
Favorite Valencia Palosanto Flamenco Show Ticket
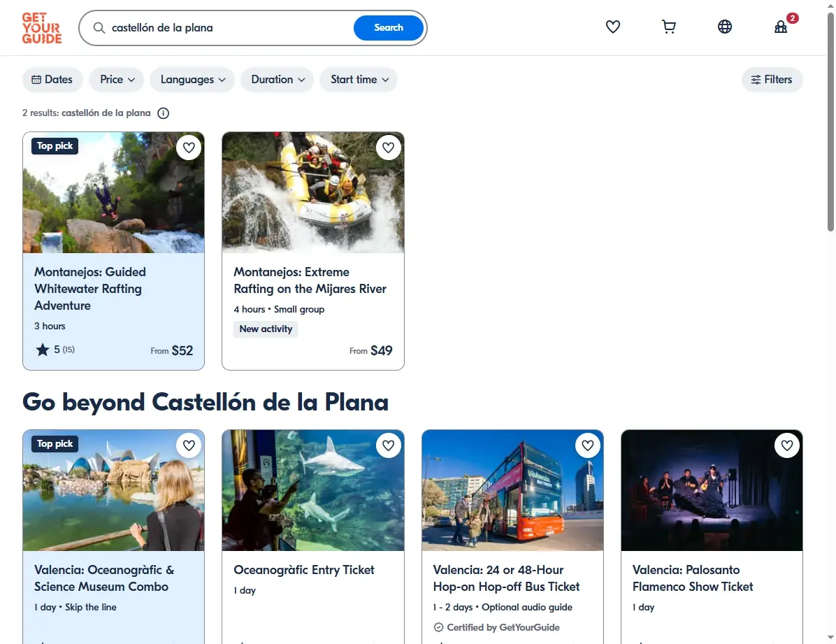pos(787,445)
